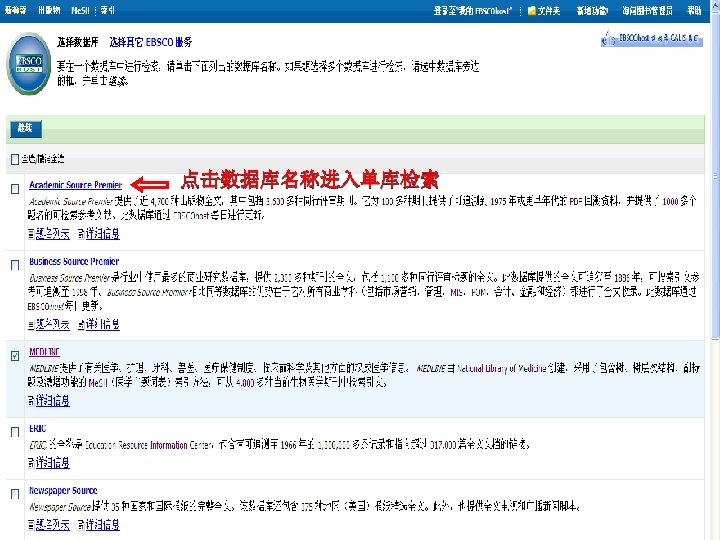Check the Business Source Premier checkbox

pos(15,265)
